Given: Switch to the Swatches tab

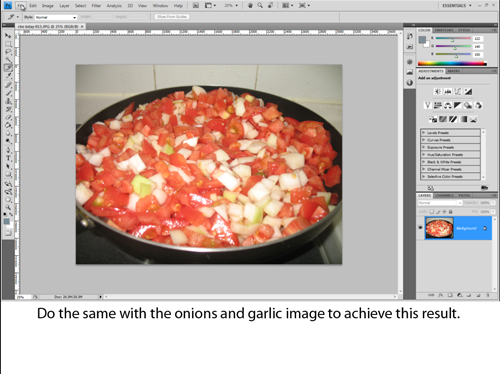Looking at the screenshot, I should (445, 30).
